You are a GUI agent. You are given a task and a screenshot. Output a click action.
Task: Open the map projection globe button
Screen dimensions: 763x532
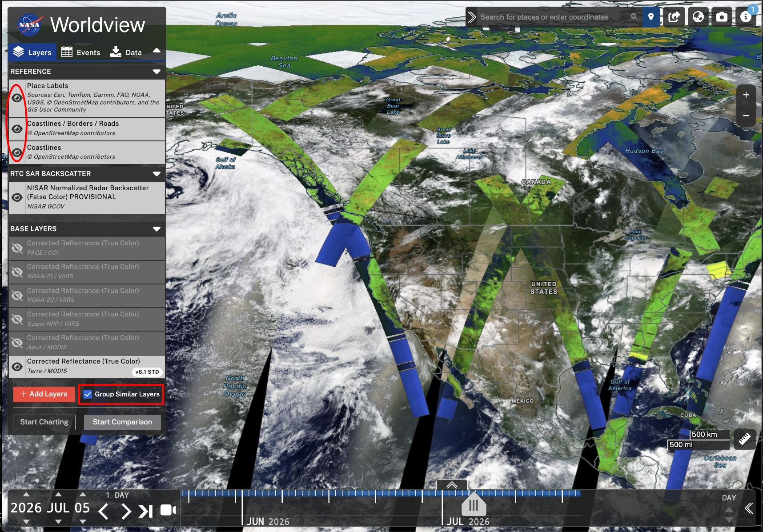click(698, 17)
